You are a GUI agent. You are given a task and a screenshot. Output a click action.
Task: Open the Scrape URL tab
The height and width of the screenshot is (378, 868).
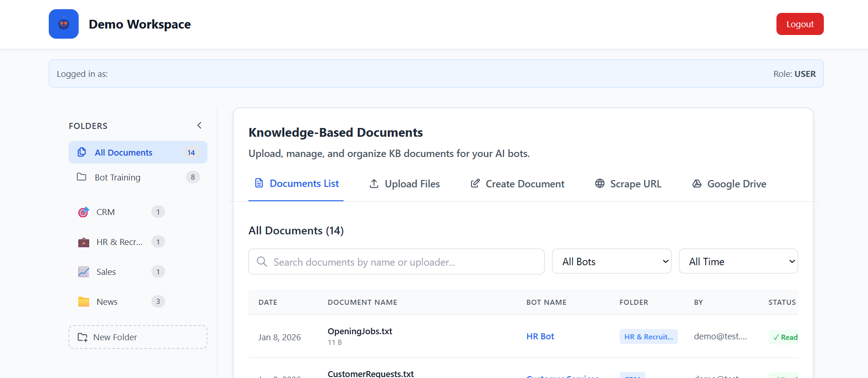628,184
